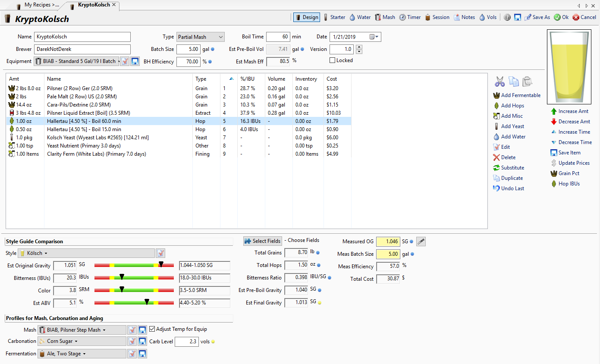Click the Grain Pct icon
Viewport: 600px width, 364px height.
click(554, 173)
